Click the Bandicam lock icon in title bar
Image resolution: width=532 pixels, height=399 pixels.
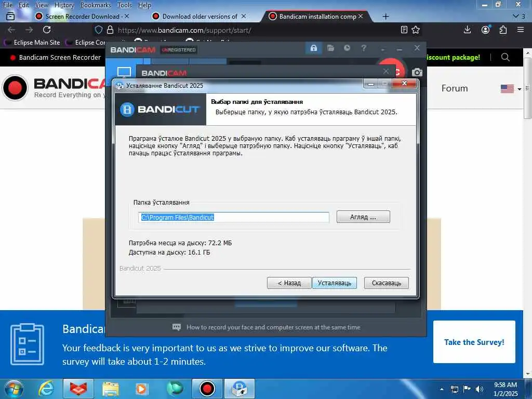(313, 48)
